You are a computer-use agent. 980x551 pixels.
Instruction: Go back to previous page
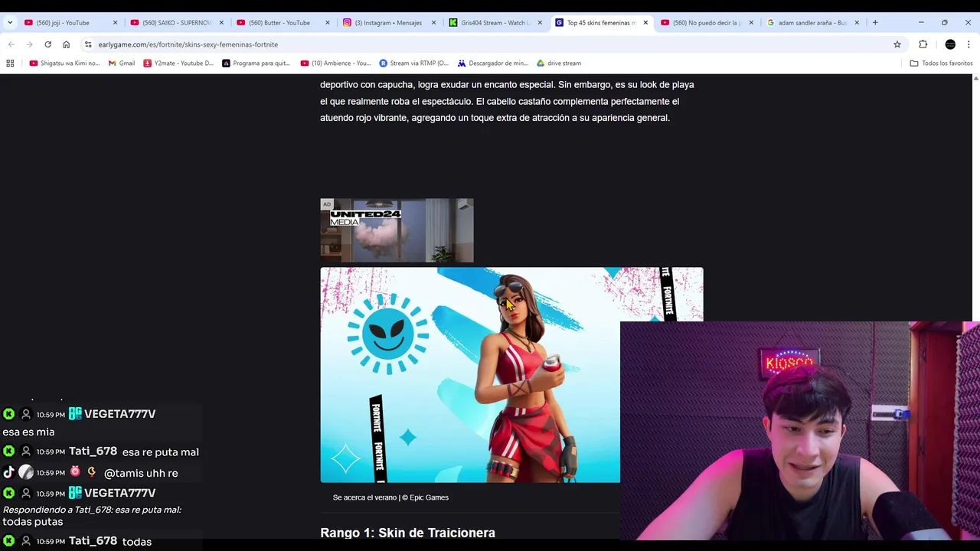pyautogui.click(x=11, y=44)
